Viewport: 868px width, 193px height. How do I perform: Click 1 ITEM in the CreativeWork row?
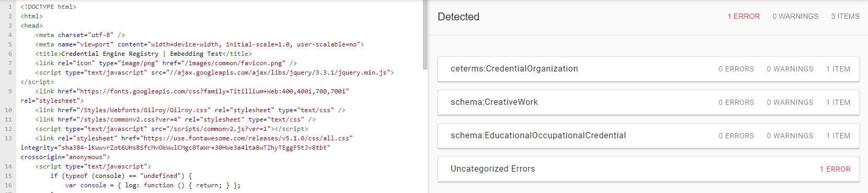(x=838, y=102)
